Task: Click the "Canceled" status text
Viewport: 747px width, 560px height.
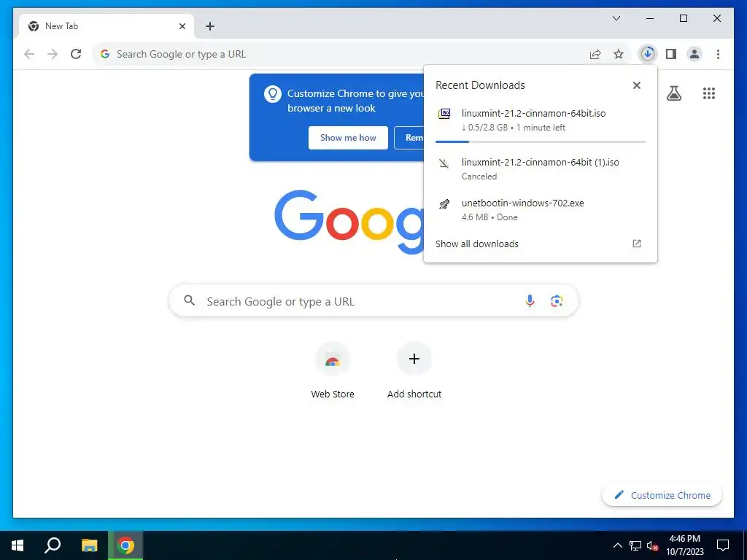Action: point(479,176)
